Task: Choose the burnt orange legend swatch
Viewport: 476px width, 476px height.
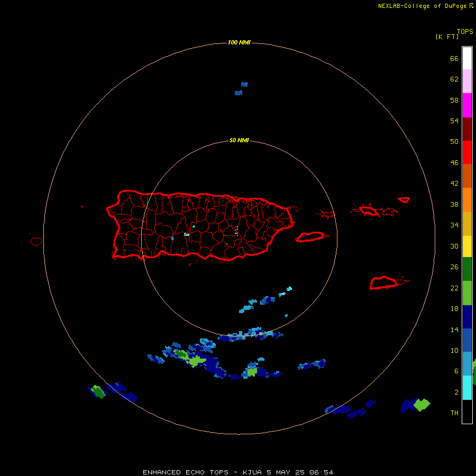Action: 467,176
